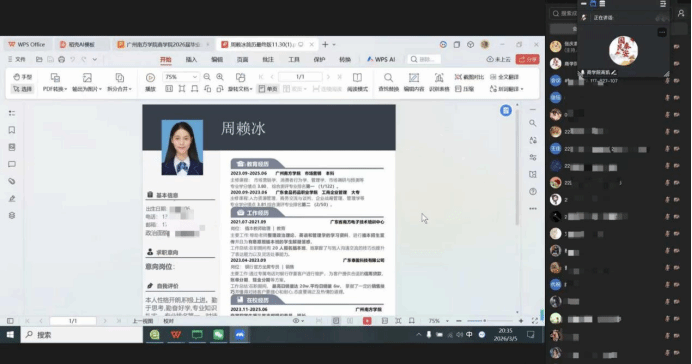Image resolution: width=692 pixels, height=364 pixels.
Task: Enter fullscreen via status bar icon
Action: [535, 321]
